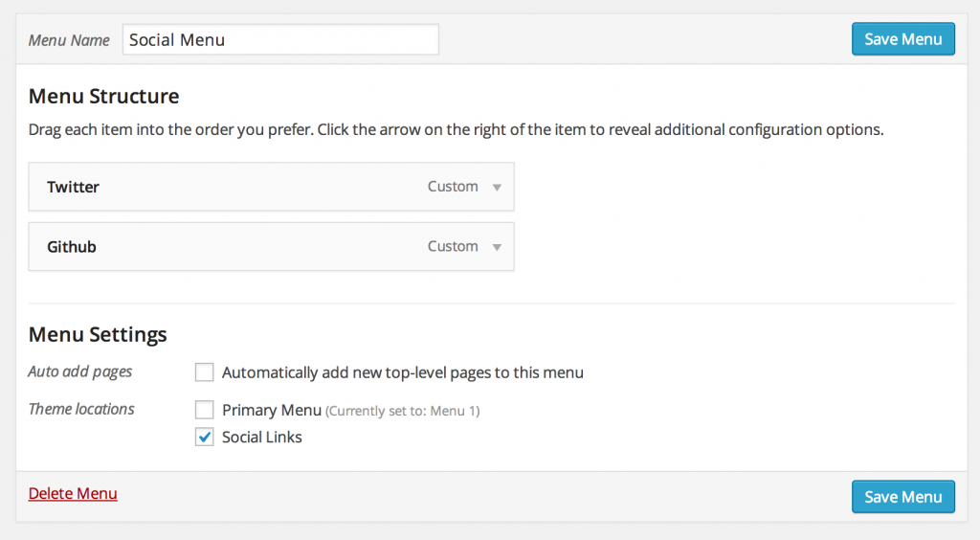Check the Primary Menu theme location box
The height and width of the screenshot is (540, 980).
(204, 410)
